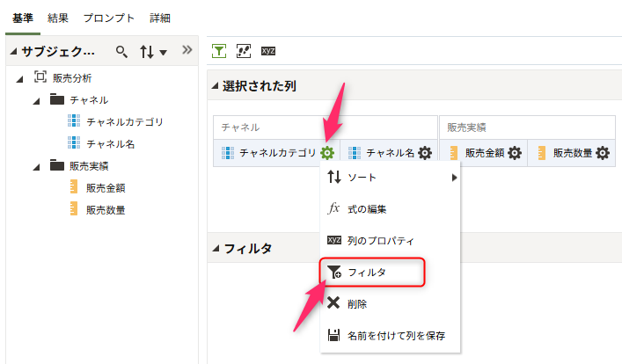Viewport: 622px width, 364px height.
Task: Click the floppy disk save icon in menu
Action: click(x=333, y=335)
